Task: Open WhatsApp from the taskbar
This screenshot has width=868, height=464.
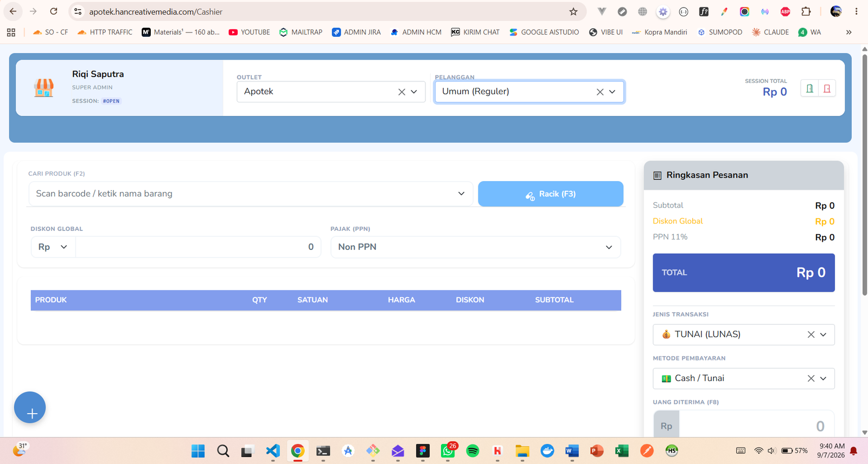Action: tap(448, 450)
